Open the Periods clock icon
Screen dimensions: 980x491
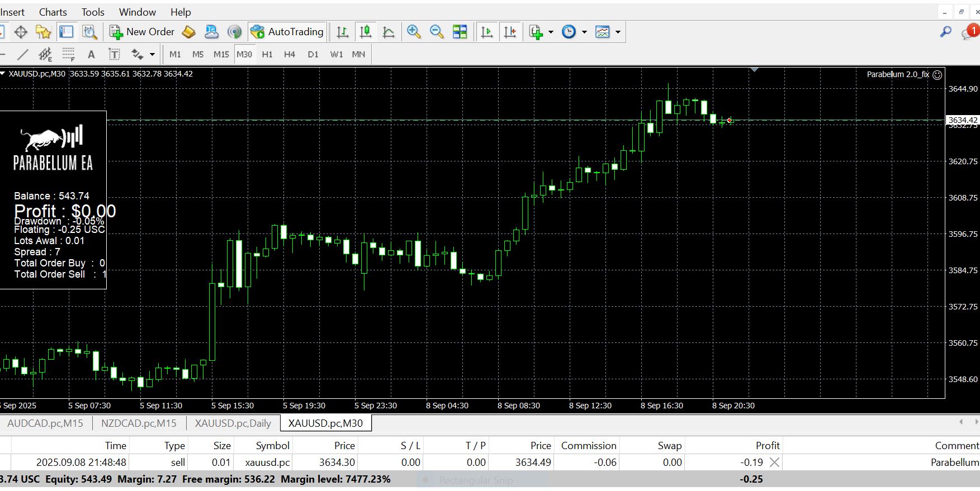tap(569, 32)
